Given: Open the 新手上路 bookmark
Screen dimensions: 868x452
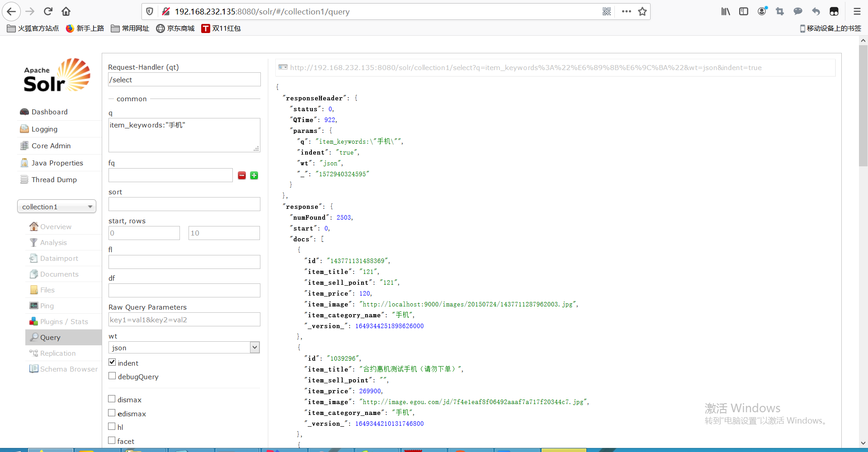Looking at the screenshot, I should coord(85,28).
